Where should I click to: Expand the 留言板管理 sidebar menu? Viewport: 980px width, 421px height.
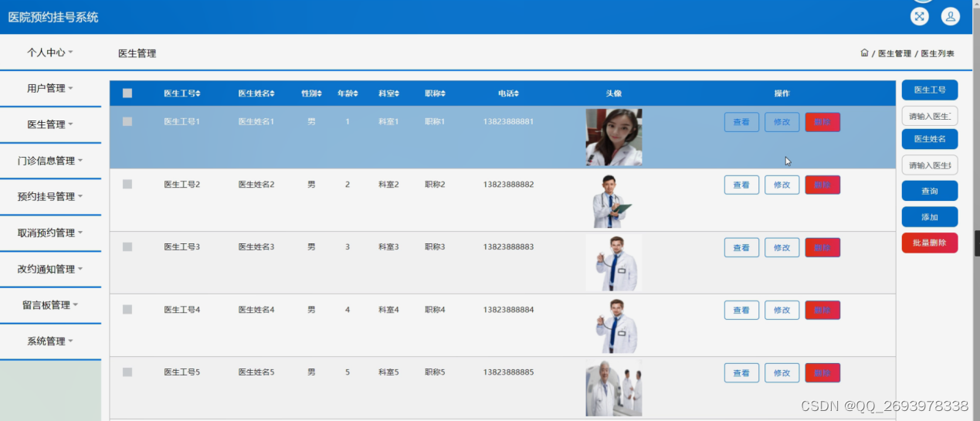50,305
